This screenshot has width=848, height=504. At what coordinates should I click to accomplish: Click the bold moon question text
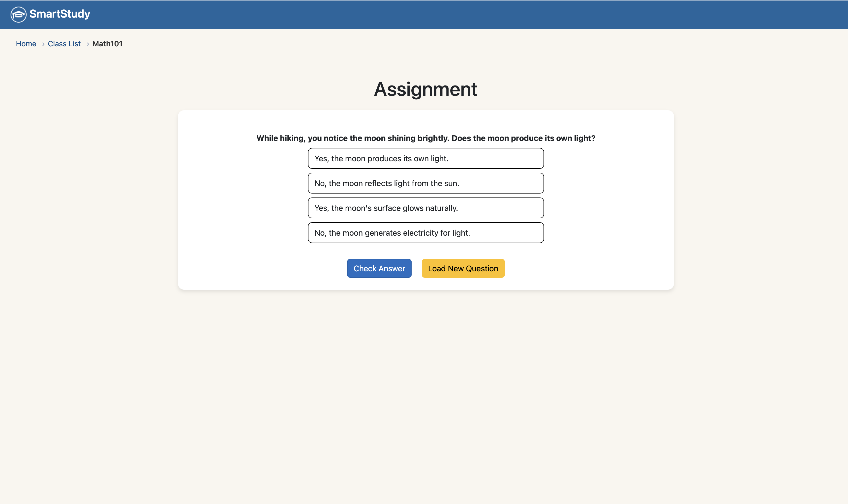point(426,138)
